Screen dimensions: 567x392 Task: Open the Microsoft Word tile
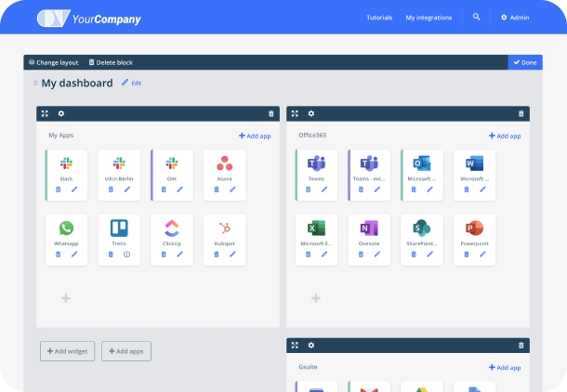475,175
